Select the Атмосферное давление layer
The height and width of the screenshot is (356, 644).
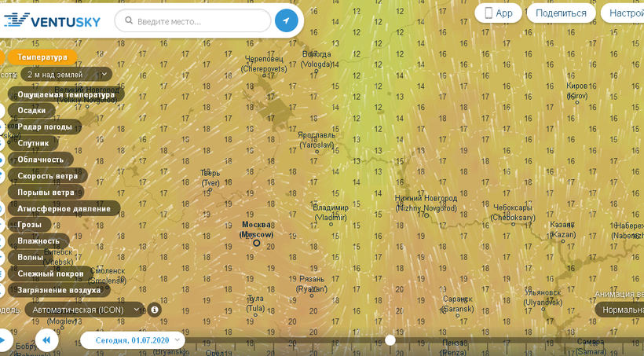point(64,208)
